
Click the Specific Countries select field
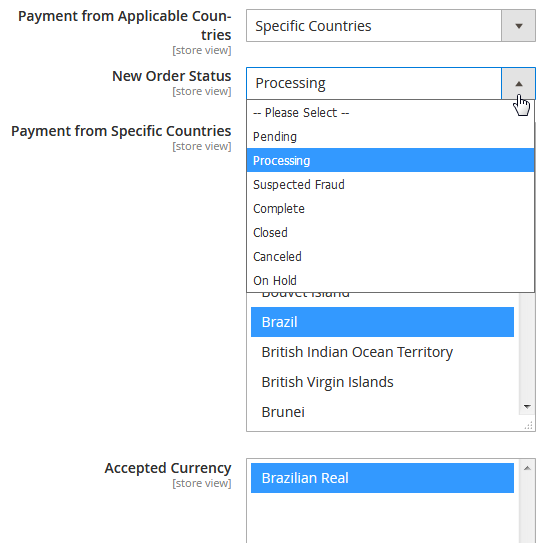pyautogui.click(x=391, y=26)
